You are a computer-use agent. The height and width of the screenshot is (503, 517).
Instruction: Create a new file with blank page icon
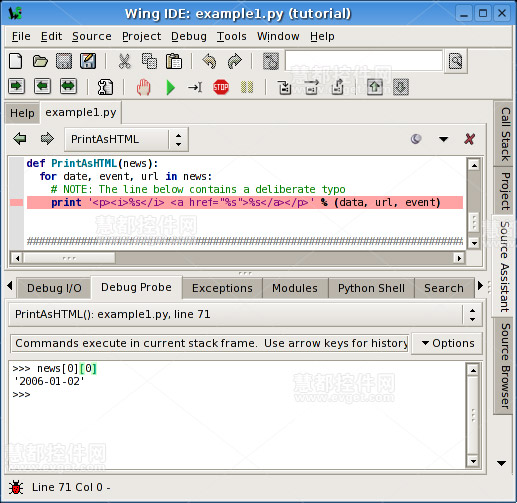point(16,61)
